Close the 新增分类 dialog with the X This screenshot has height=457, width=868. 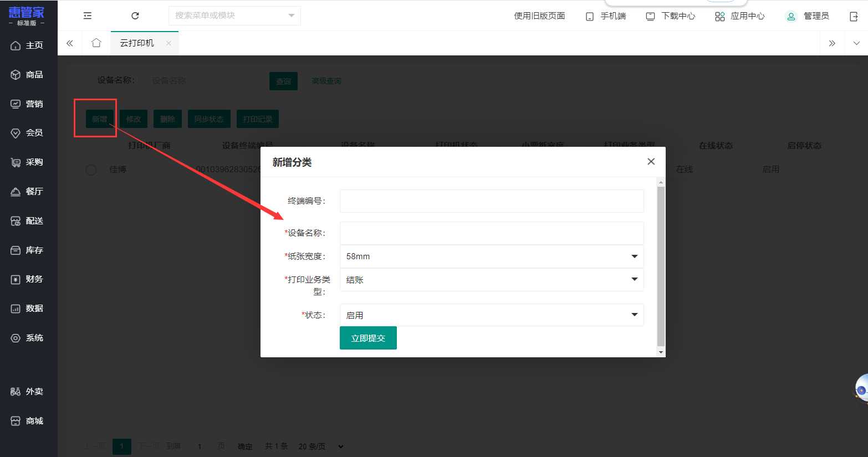tap(651, 161)
